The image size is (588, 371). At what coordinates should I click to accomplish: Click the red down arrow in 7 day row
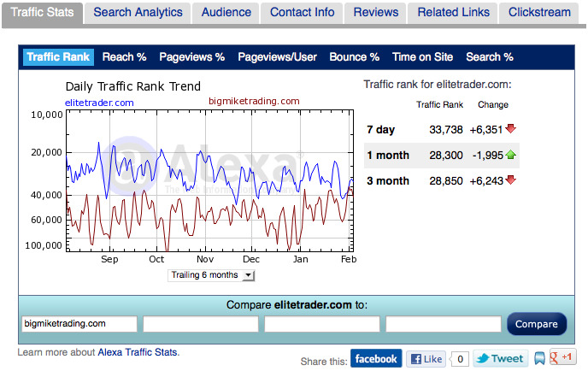click(510, 129)
